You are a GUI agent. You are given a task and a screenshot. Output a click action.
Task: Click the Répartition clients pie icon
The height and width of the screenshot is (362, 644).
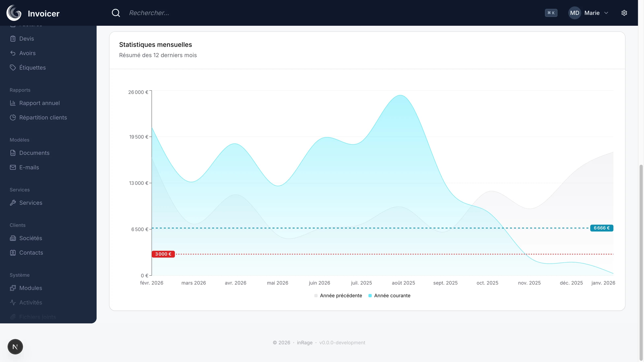pyautogui.click(x=13, y=117)
